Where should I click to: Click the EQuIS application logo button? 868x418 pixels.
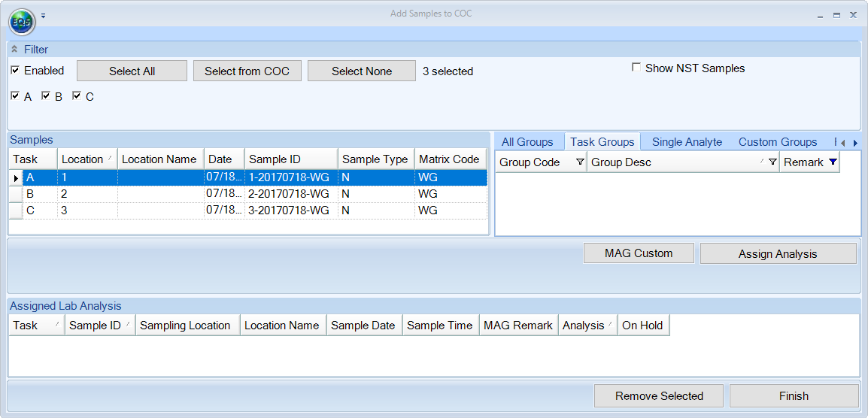click(22, 23)
